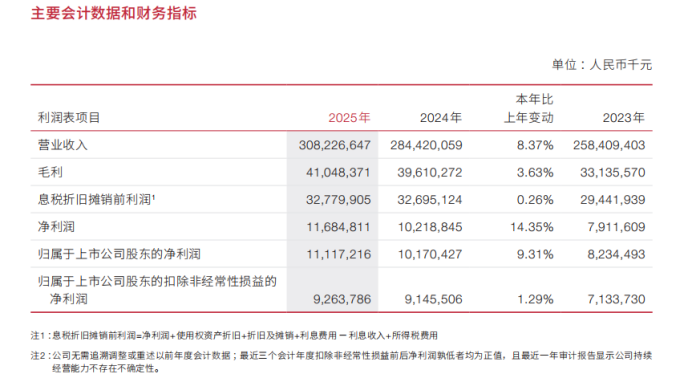Click the 本年比上年变动 column header
This screenshot has height=378, width=693.
tap(529, 108)
